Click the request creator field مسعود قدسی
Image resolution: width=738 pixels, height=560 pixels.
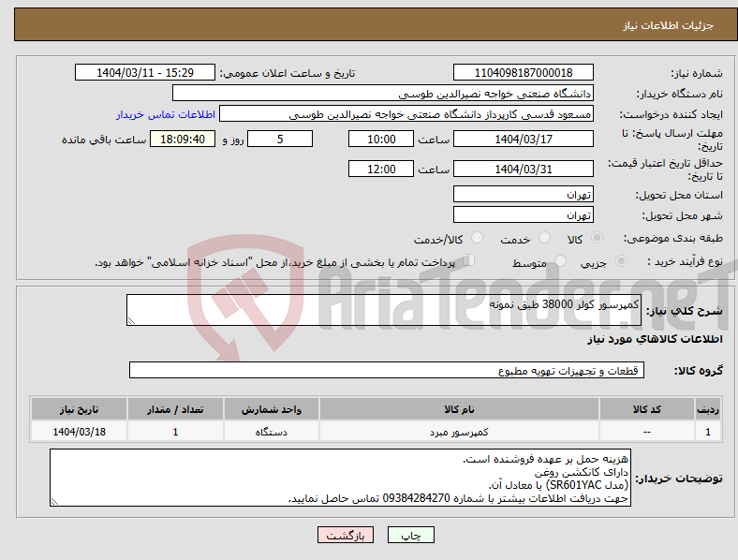[x=406, y=114]
